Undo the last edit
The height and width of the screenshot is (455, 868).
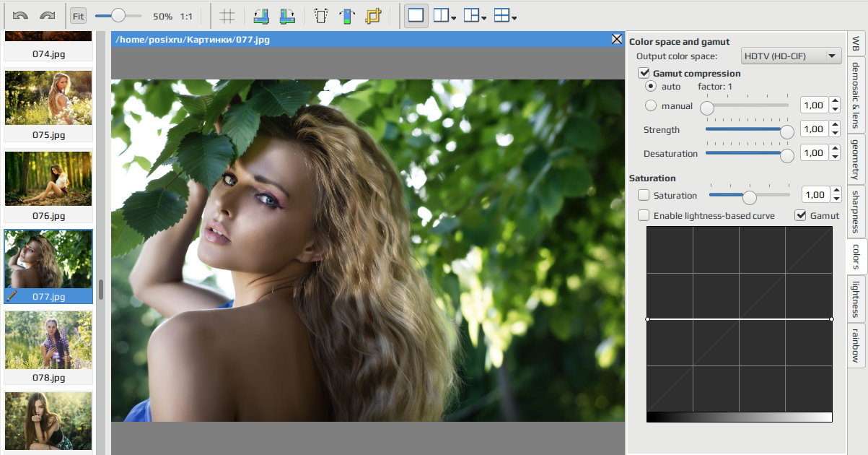(x=21, y=16)
